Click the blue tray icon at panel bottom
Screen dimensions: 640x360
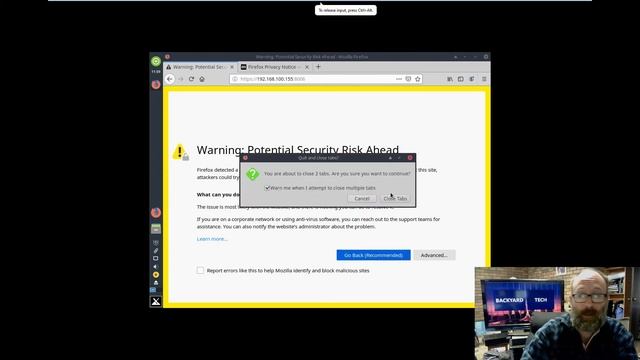(153, 290)
